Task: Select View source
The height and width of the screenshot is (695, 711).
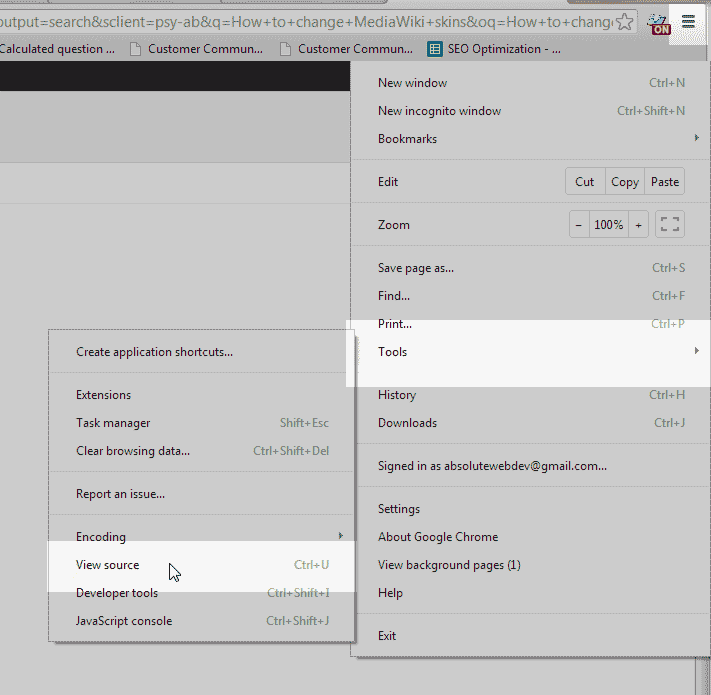Action: pos(201,565)
